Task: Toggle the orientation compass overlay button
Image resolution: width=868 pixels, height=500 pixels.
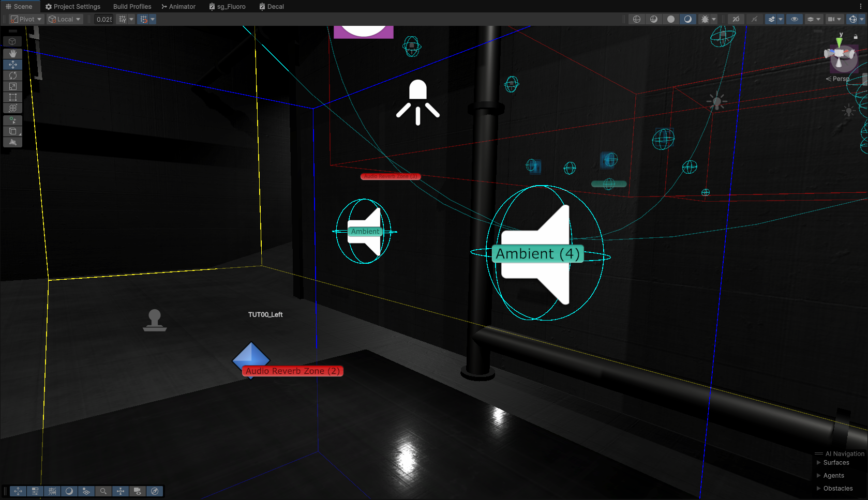Action: click(x=155, y=491)
